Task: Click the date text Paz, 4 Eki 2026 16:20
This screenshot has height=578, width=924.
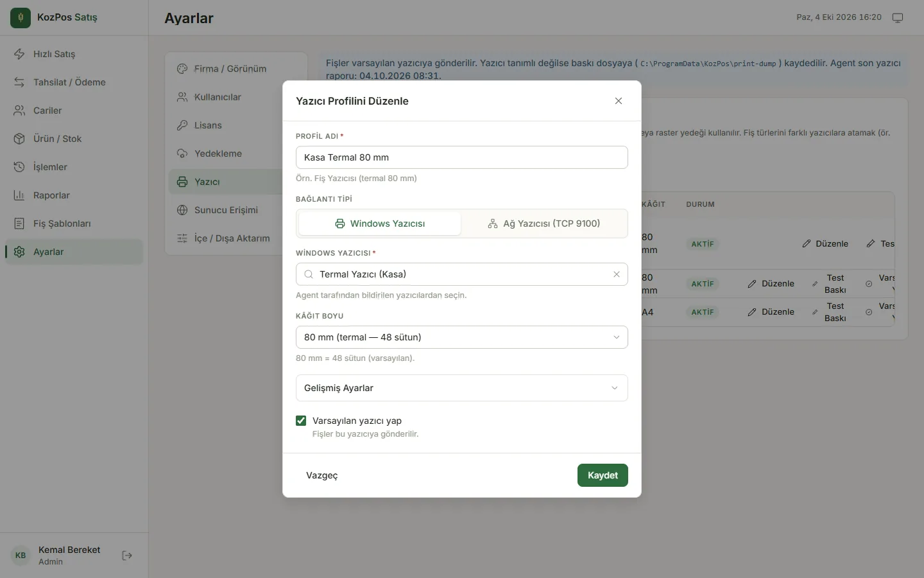Action: click(839, 17)
